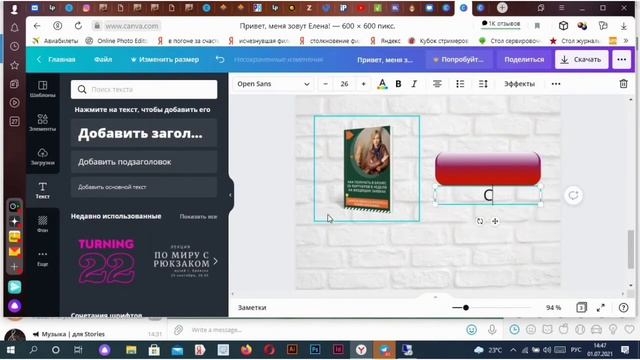The height and width of the screenshot is (360, 640).
Task: Open the Templates panel in sidebar
Action: (x=42, y=89)
